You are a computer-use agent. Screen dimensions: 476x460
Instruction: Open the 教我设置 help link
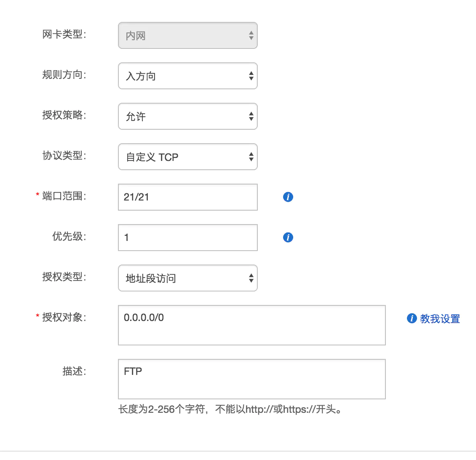pos(440,319)
